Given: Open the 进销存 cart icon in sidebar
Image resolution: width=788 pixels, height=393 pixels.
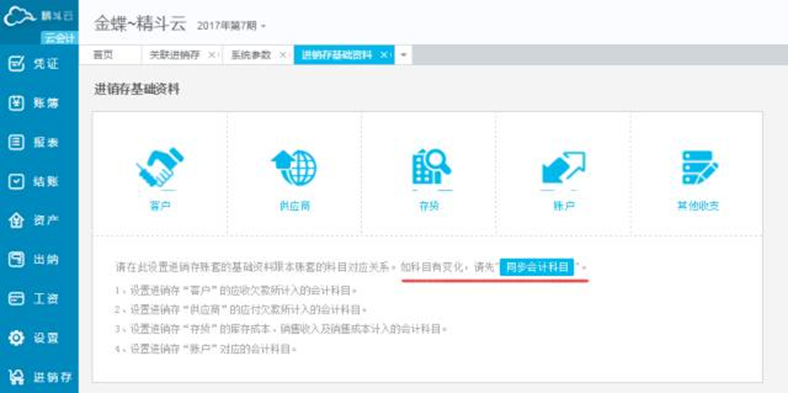Looking at the screenshot, I should 17,377.
